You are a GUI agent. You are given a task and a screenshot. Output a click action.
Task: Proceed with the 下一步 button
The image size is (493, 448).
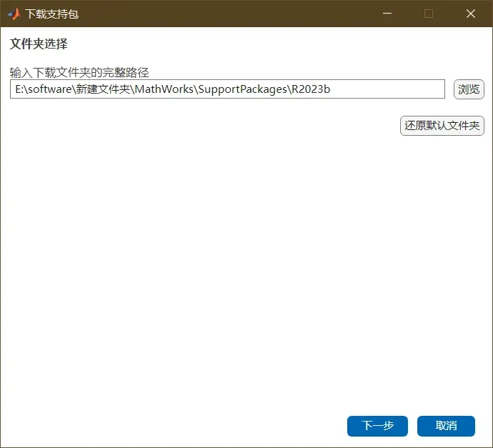coord(377,426)
